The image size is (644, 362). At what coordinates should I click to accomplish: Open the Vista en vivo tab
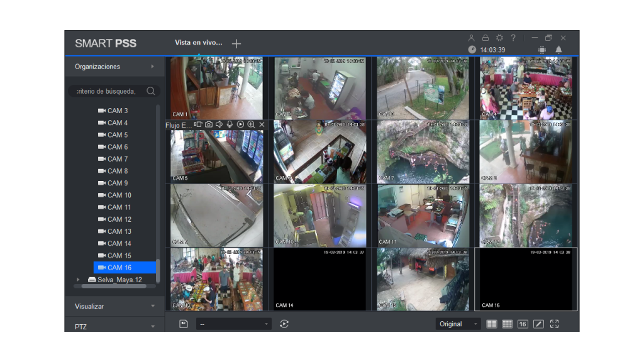pos(198,42)
